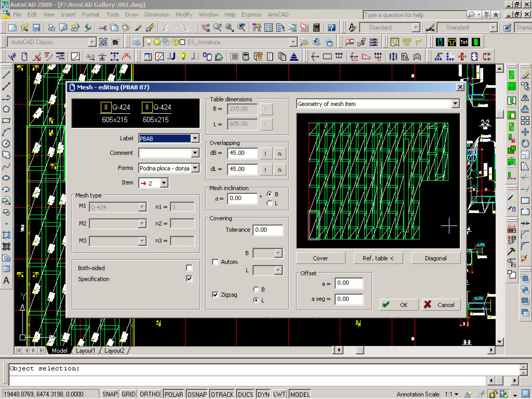
Task: Switch to the Layout1 tab
Action: 86,351
